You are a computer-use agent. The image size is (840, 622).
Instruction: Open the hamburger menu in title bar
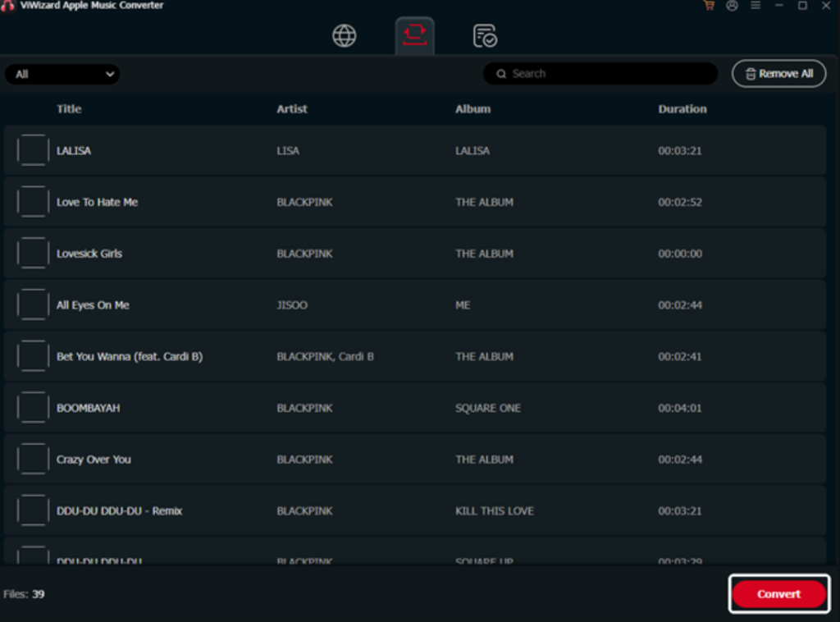pos(756,6)
